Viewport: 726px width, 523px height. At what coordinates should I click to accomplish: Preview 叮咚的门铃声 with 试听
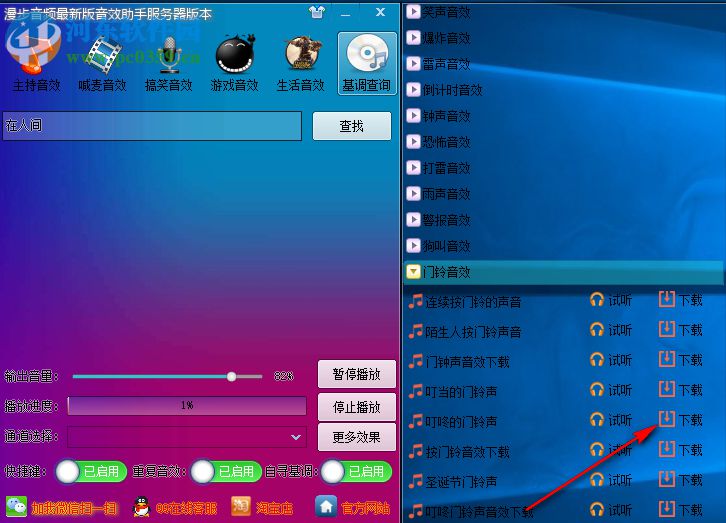[611, 420]
